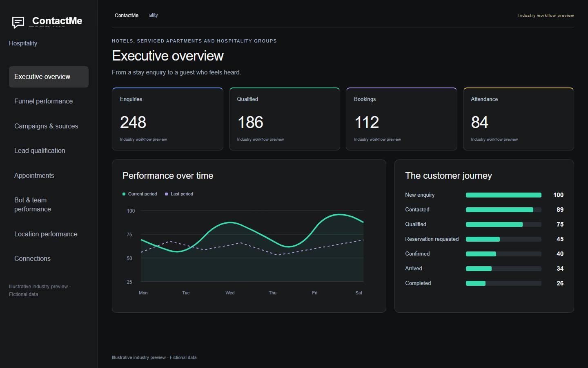This screenshot has height=368, width=588.
Task: Click the Mon label on the chart axis
Action: [x=143, y=293]
